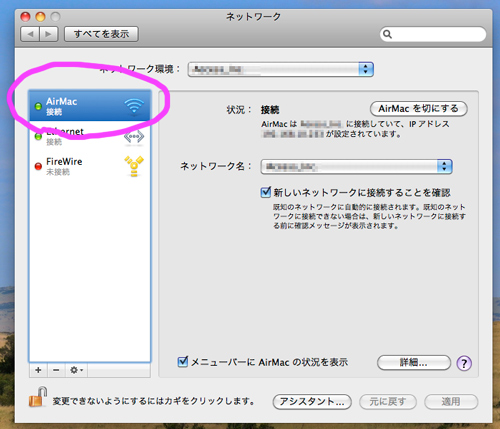
Task: Open the gear action menu
Action: click(76, 370)
